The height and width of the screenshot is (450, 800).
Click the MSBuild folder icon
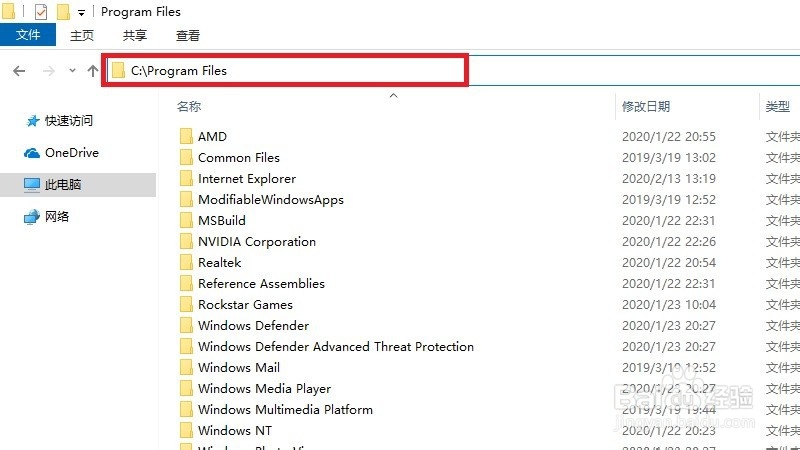pos(186,220)
